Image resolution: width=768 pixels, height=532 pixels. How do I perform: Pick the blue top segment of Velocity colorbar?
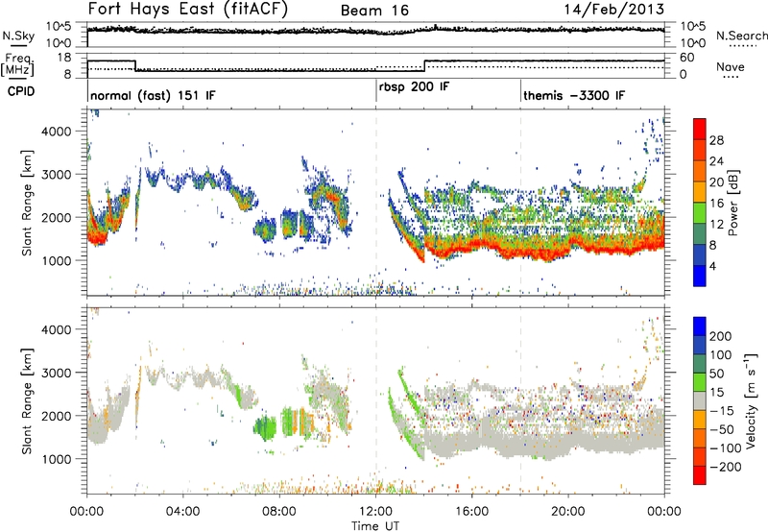click(x=700, y=326)
